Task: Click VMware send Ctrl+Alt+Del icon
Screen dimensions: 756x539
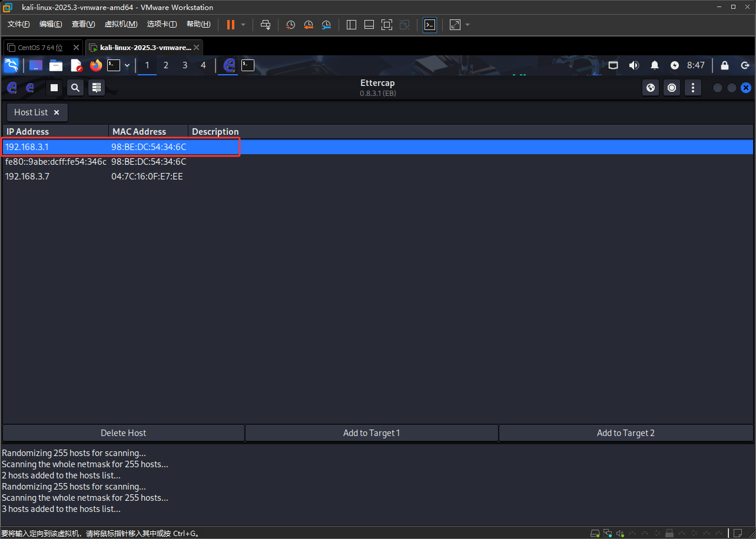Action: tap(266, 25)
